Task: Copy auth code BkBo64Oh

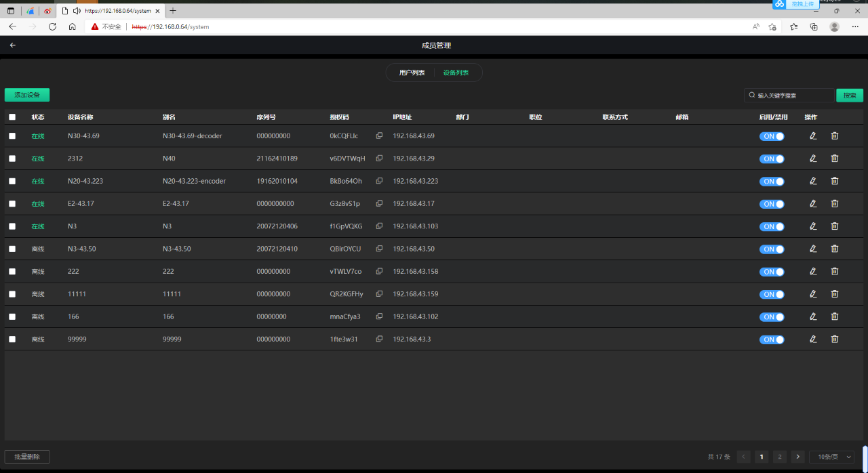Action: click(379, 181)
